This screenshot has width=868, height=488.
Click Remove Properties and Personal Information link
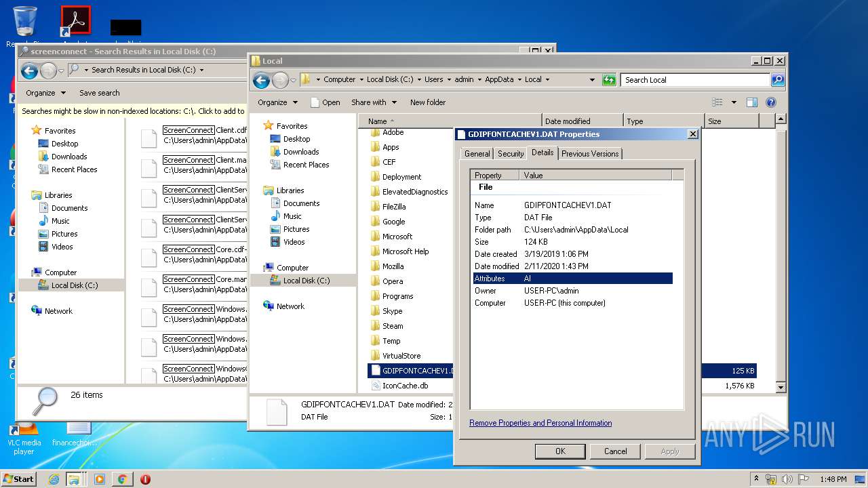click(x=540, y=423)
